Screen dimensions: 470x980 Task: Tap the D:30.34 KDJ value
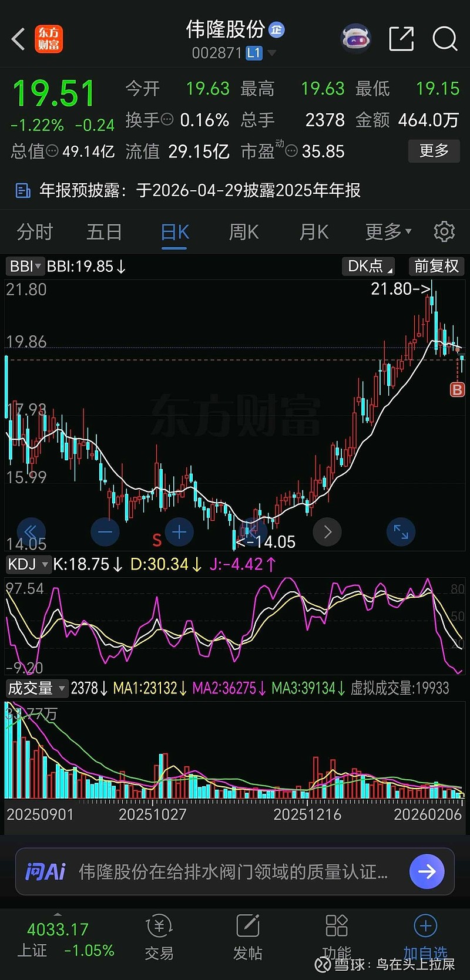click(x=166, y=565)
